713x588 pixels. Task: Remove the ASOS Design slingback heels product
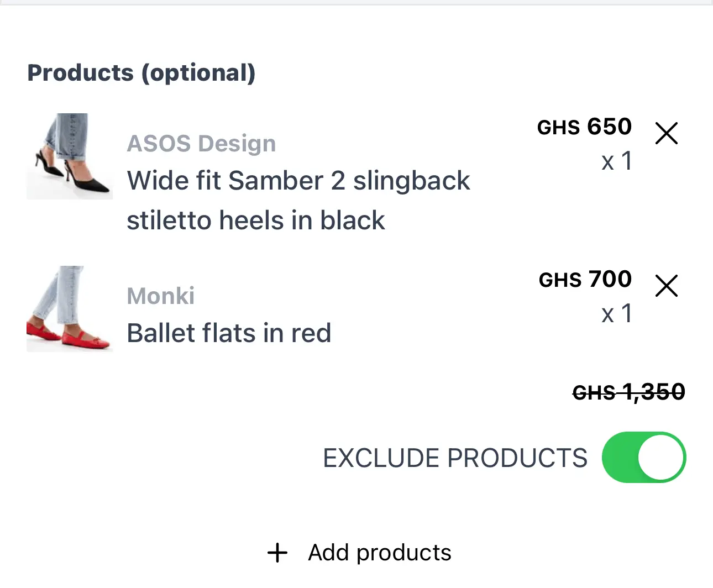tap(666, 133)
